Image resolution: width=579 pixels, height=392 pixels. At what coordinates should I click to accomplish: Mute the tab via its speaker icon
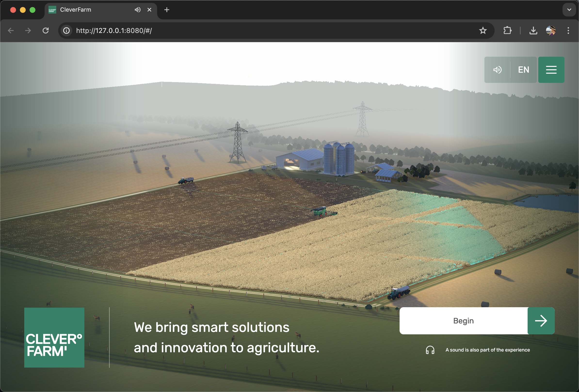coord(137,10)
